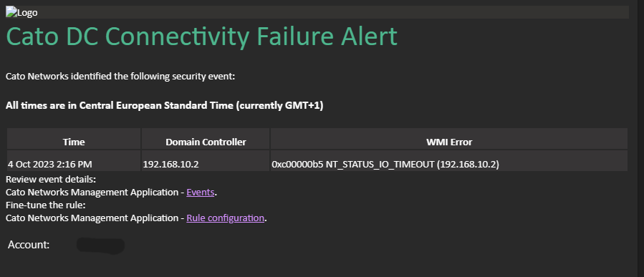The height and width of the screenshot is (277, 644).
Task: Click the NT_STATUS_IO_TIMEOUT error cell
Action: coord(449,164)
